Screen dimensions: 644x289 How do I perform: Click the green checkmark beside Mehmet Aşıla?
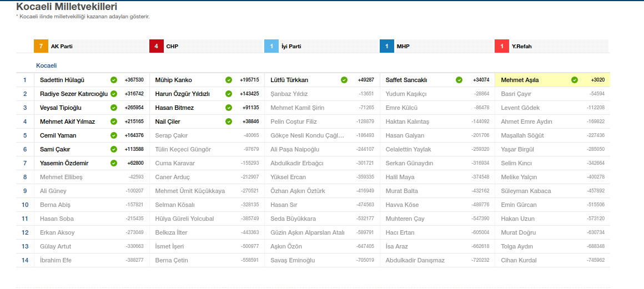(x=575, y=80)
